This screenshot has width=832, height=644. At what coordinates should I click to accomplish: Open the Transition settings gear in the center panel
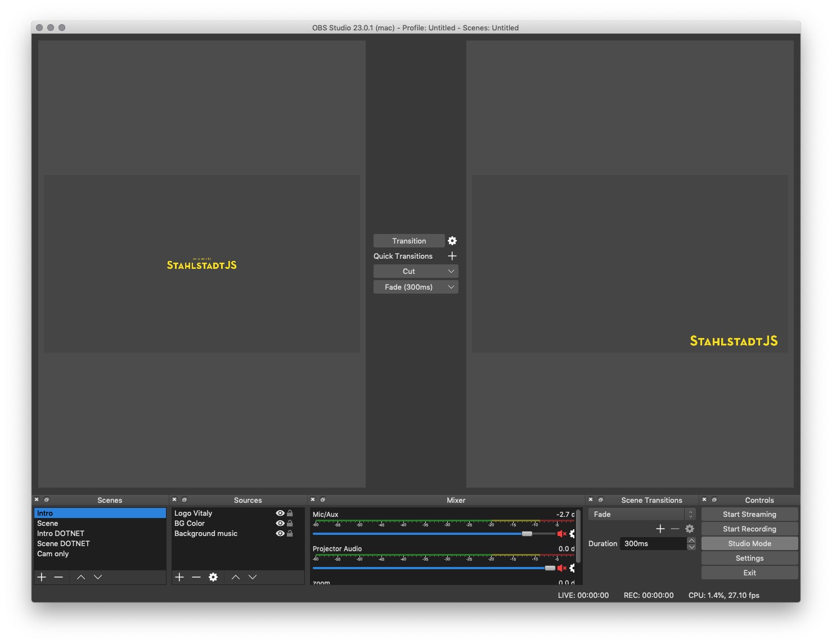452,241
